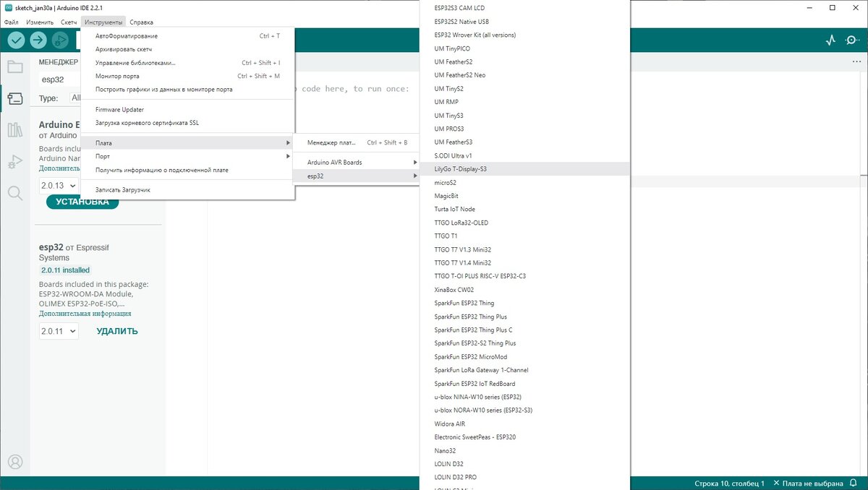Choose Архивировать скетч menu entry
868x490 pixels.
[x=188, y=49]
